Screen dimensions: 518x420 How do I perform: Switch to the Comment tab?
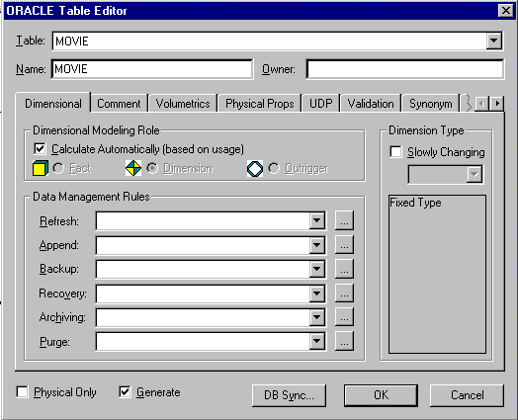(x=119, y=104)
